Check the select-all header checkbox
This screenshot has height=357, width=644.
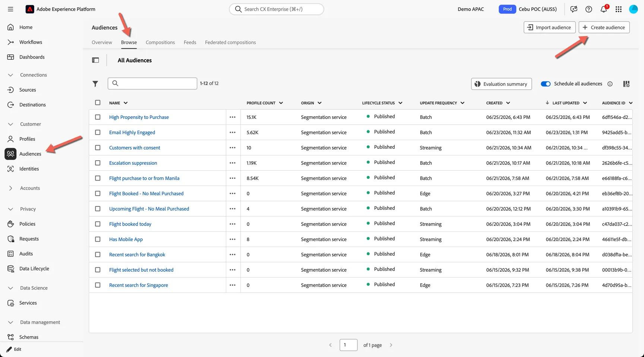click(x=98, y=102)
